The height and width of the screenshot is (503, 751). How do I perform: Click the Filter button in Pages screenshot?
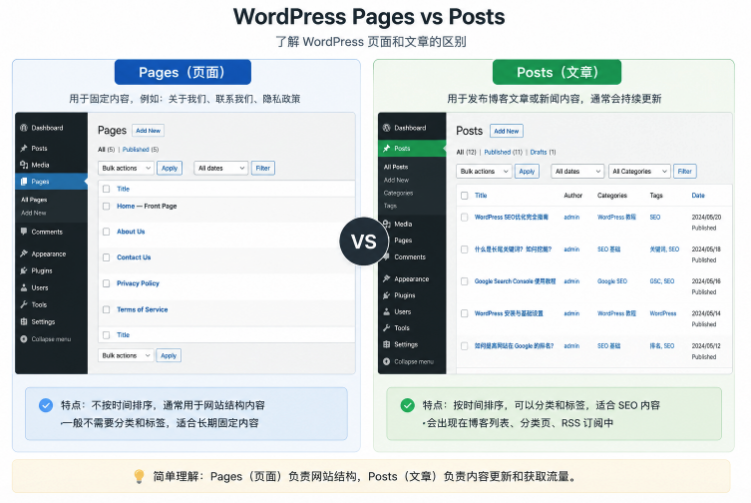[263, 168]
